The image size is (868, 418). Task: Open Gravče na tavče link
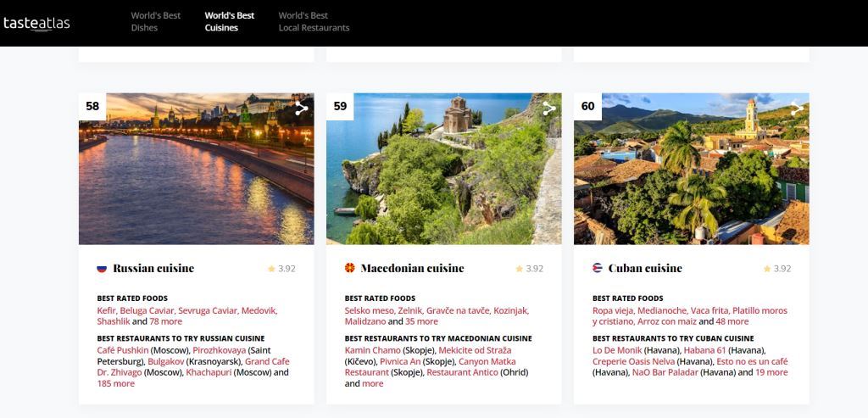(x=457, y=310)
